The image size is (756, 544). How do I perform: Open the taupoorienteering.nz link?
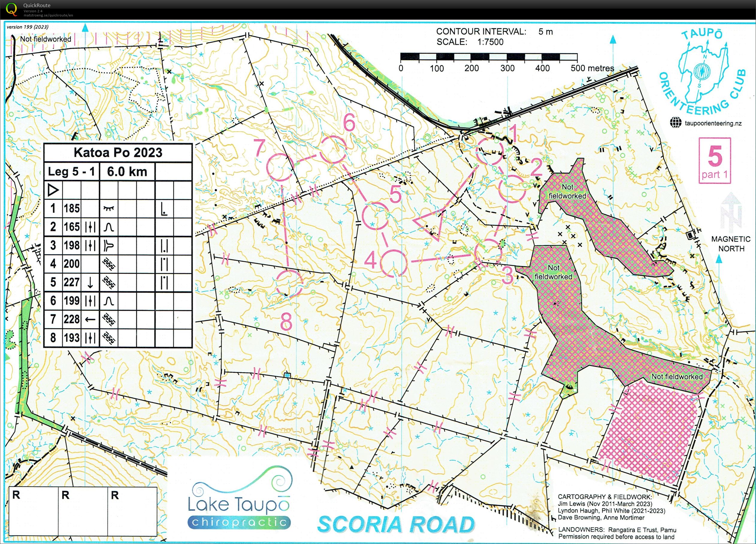[x=713, y=123]
